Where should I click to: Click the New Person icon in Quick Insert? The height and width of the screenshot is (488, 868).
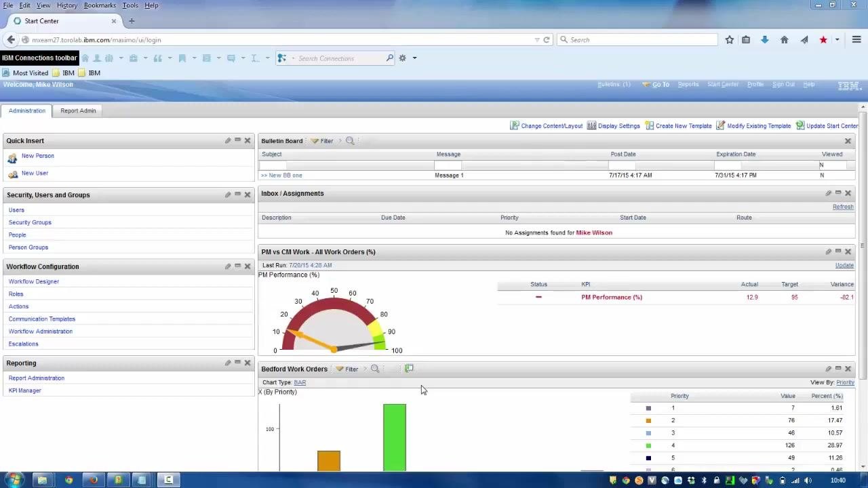click(12, 158)
